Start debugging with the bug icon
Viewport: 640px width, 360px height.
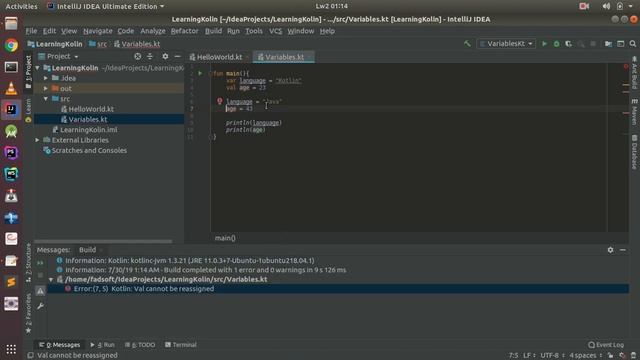[556, 44]
